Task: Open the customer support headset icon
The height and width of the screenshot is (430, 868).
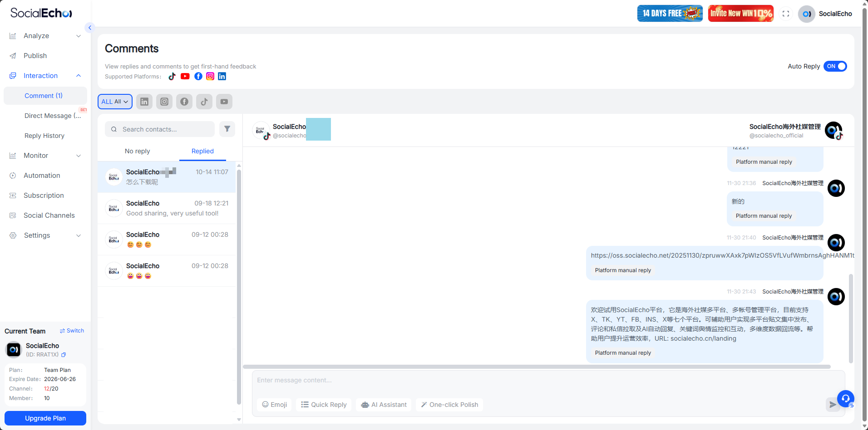Action: (x=846, y=399)
